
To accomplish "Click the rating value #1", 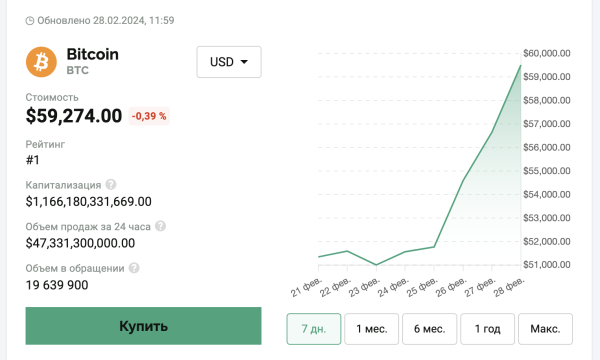I will point(33,160).
